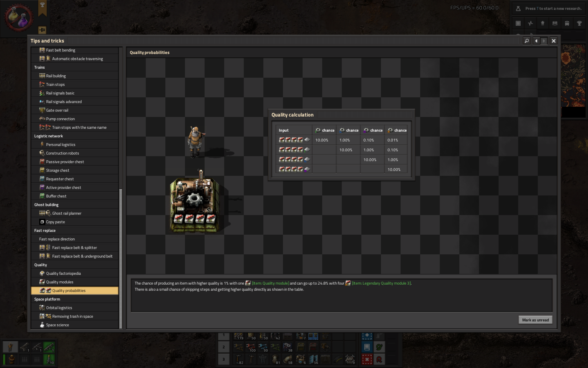Open Removing trash in space tip
588x368 pixels.
pyautogui.click(x=75, y=316)
